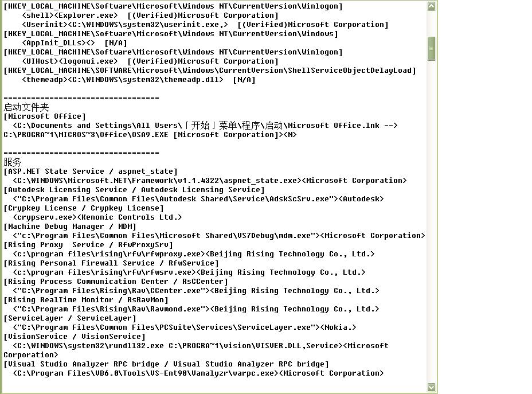
Task: Click the Crypkey License service entry
Action: coord(84,208)
